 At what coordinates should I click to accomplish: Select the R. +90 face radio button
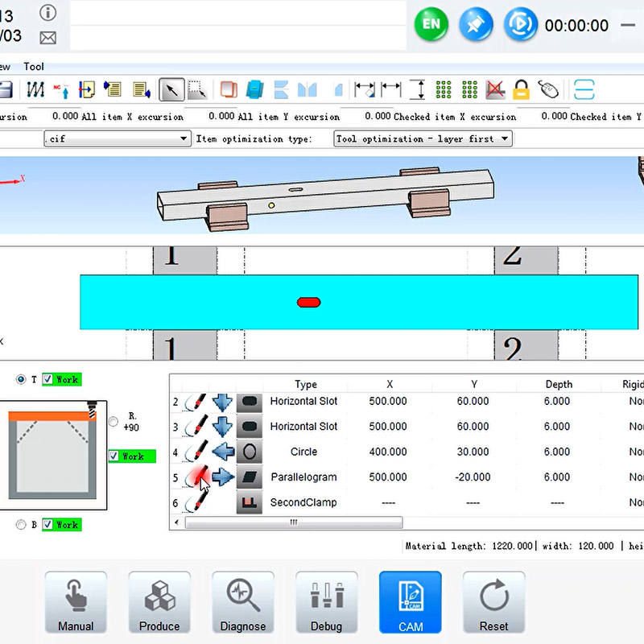point(114,422)
